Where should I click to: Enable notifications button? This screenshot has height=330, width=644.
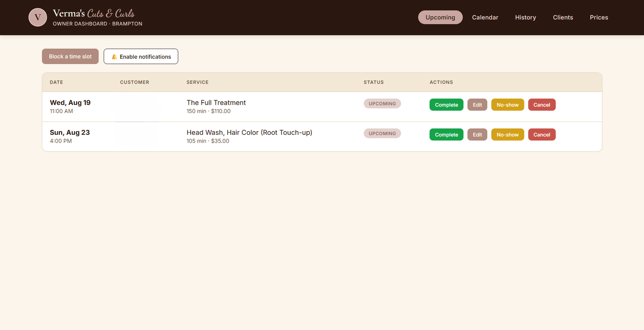pos(141,57)
